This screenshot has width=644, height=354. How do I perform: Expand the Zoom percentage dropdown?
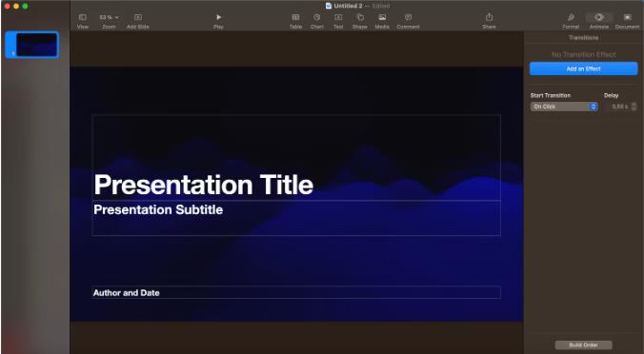tap(109, 17)
